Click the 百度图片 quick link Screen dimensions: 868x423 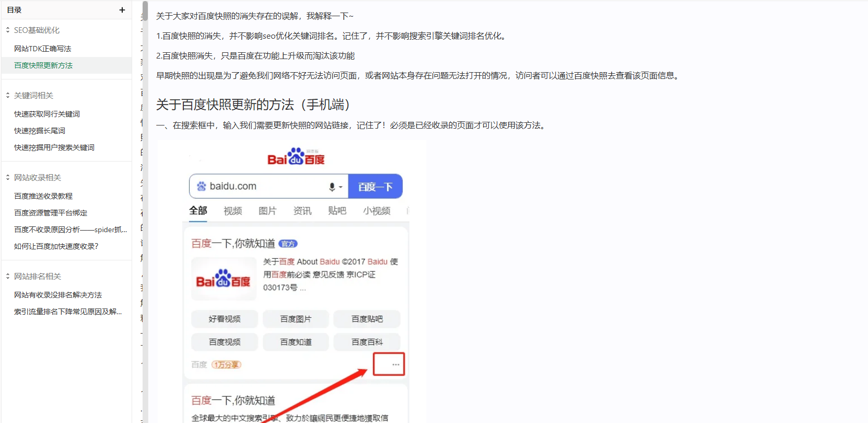coord(296,319)
